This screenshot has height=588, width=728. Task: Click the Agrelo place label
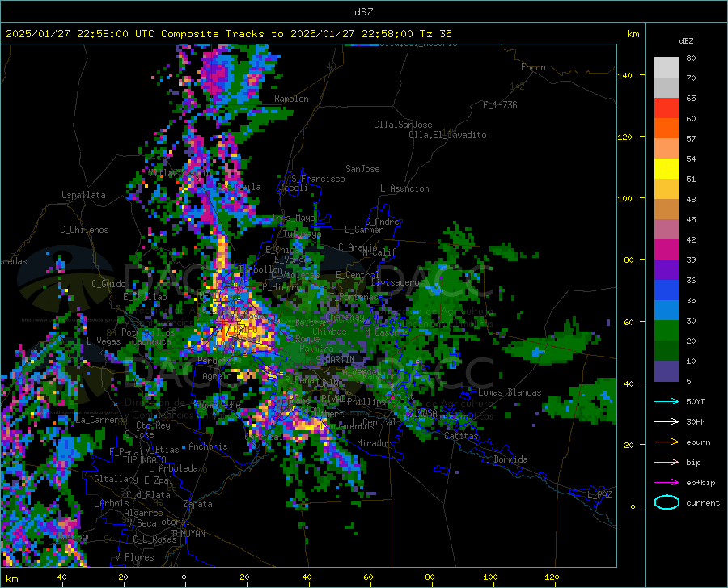(x=217, y=376)
